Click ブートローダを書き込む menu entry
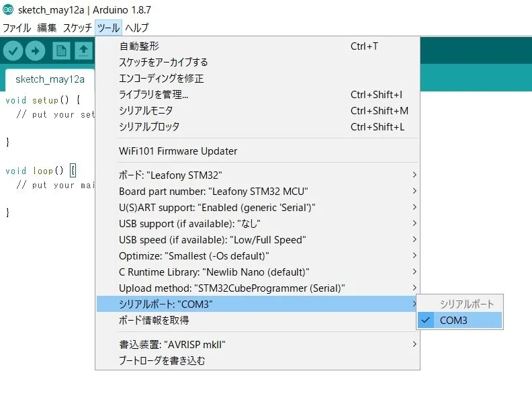 pyautogui.click(x=162, y=361)
